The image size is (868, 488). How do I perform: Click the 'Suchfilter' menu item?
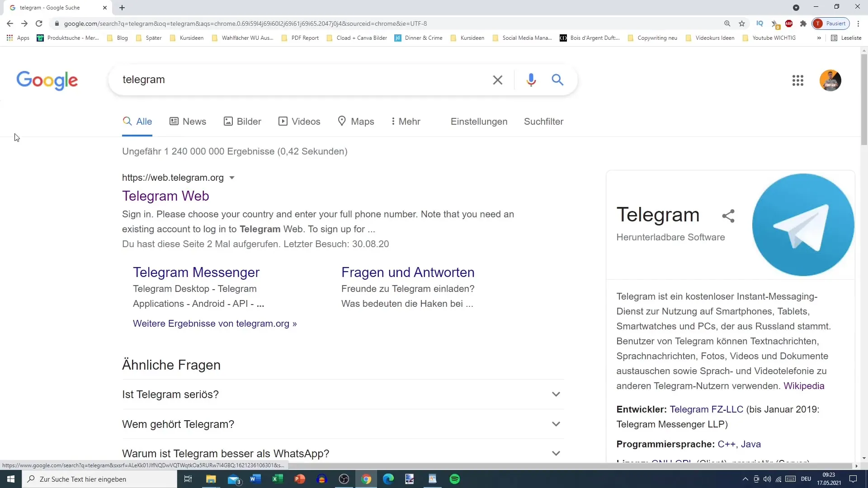pyautogui.click(x=543, y=122)
